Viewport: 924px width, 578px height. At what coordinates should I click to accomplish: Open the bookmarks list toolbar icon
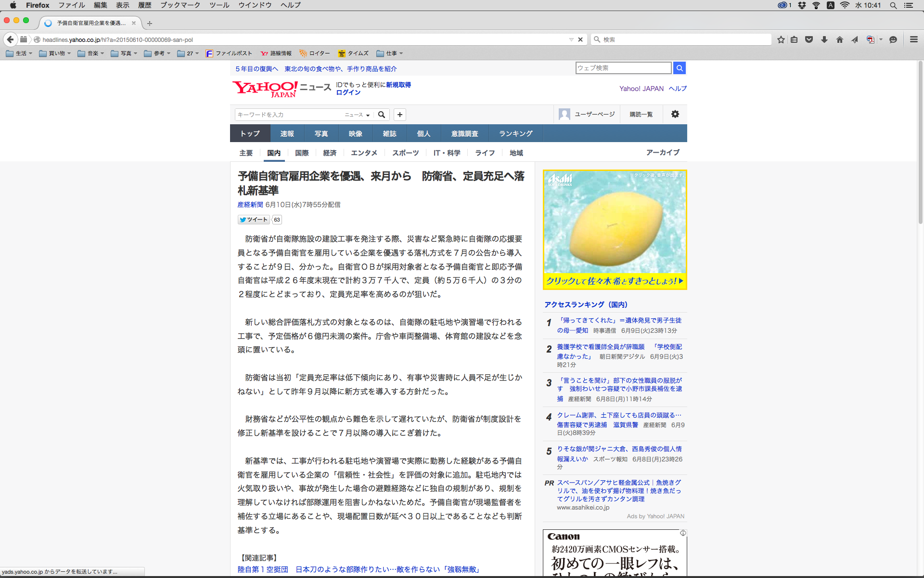pos(794,39)
